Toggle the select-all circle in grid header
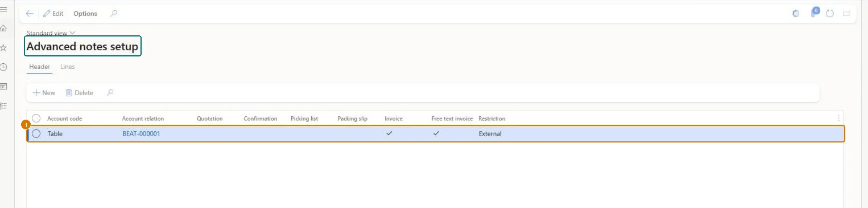The image size is (868, 208). 36,118
